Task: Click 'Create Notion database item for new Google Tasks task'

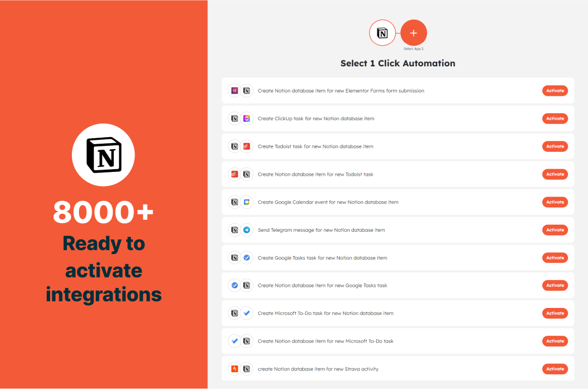Action: click(322, 286)
